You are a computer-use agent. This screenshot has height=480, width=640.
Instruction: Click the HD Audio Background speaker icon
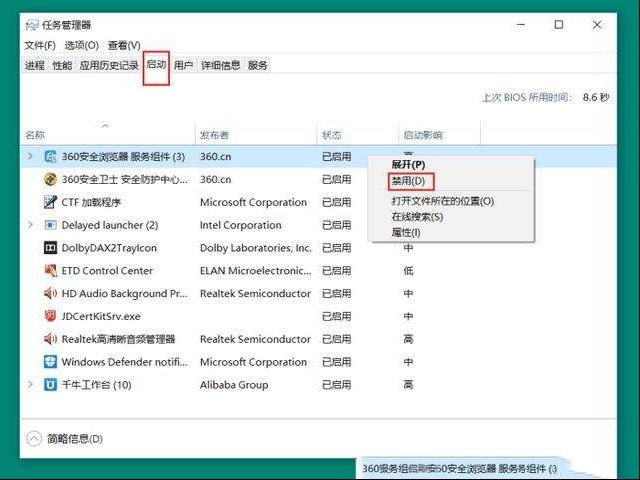click(50, 293)
